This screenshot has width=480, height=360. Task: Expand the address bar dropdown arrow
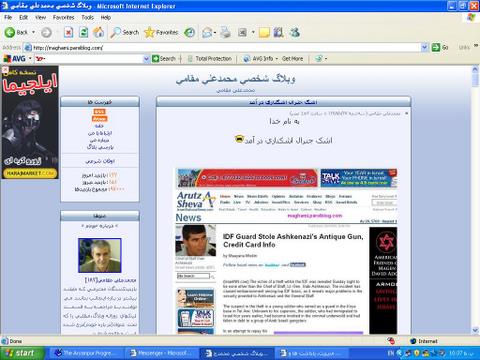click(x=424, y=47)
